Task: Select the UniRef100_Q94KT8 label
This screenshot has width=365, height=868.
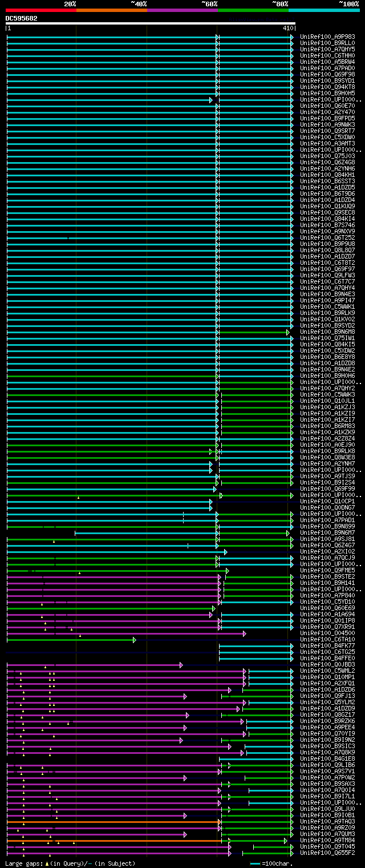Action: (x=328, y=87)
